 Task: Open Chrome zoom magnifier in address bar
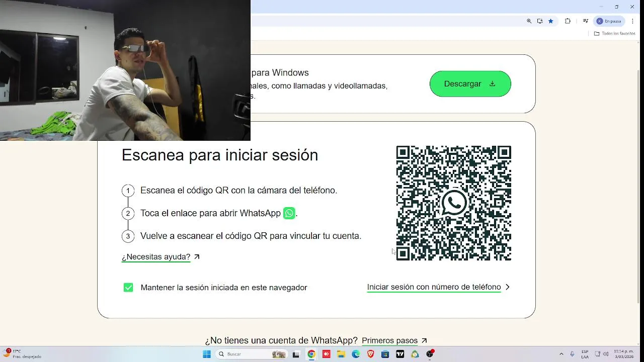pyautogui.click(x=529, y=21)
